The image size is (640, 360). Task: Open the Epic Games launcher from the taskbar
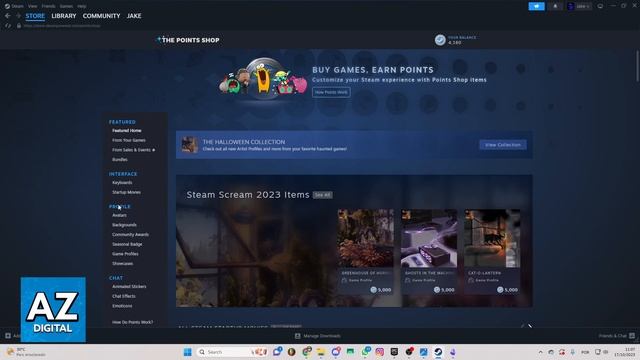[x=394, y=352]
